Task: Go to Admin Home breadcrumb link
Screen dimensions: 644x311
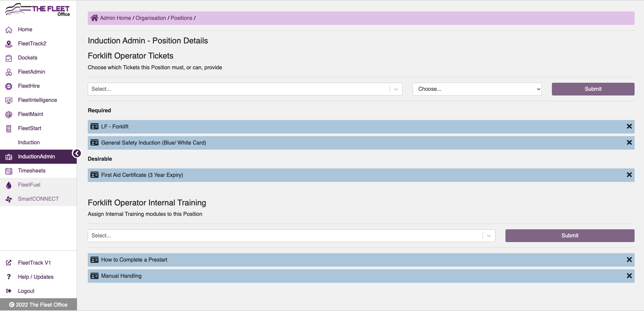Action: pos(115,18)
